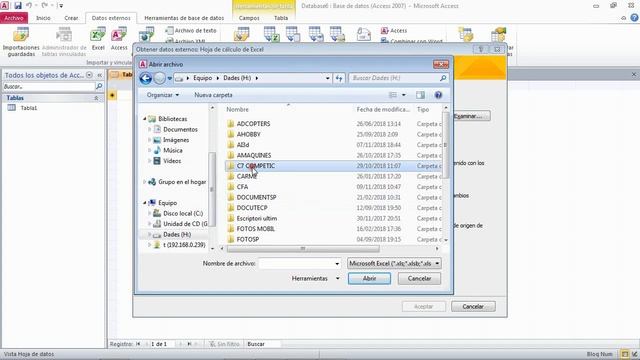This screenshot has height=360, width=640.
Task: Click in the Nombre de archivo field
Action: click(296, 264)
